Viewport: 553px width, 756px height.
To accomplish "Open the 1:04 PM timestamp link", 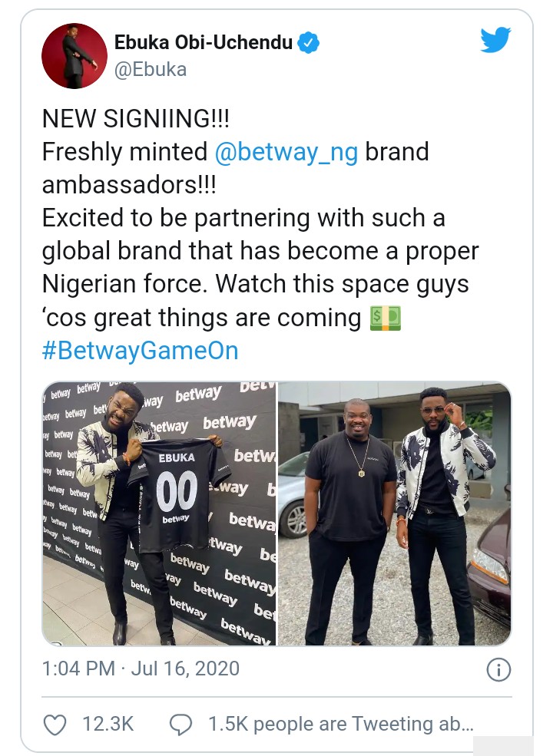I will 78,669.
